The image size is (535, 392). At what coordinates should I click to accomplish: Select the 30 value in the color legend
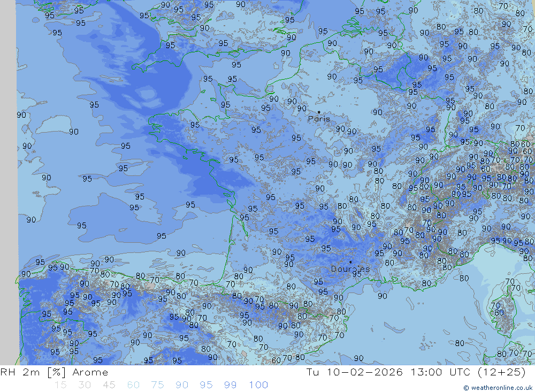coord(85,385)
